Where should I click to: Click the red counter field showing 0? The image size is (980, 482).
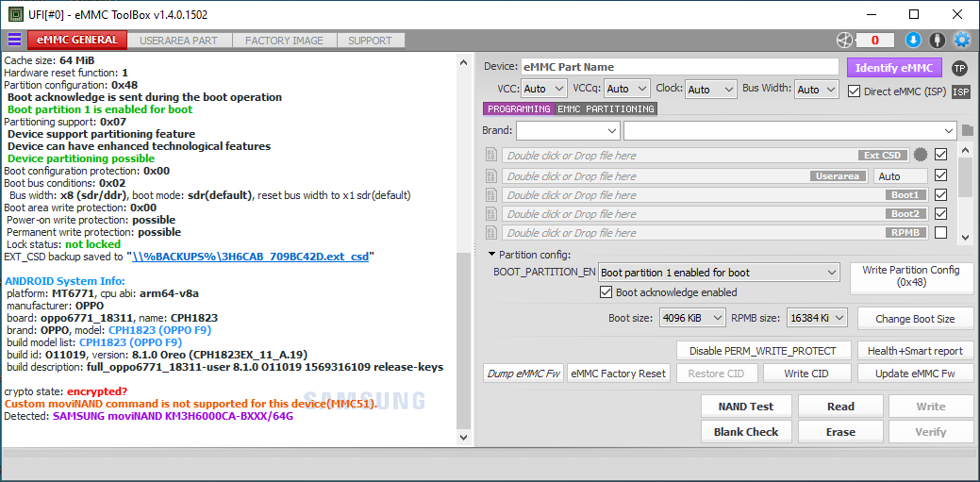pos(874,41)
